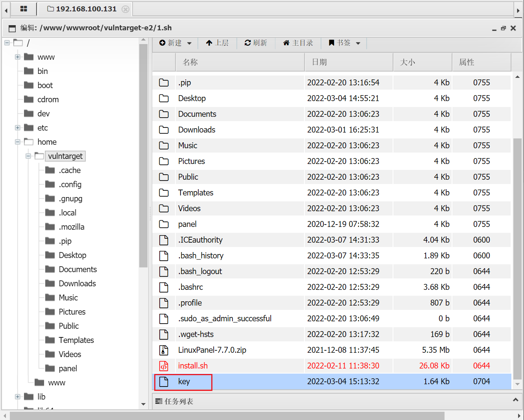Click the Public folder icon in file list
524x420 pixels.
pyautogui.click(x=164, y=177)
